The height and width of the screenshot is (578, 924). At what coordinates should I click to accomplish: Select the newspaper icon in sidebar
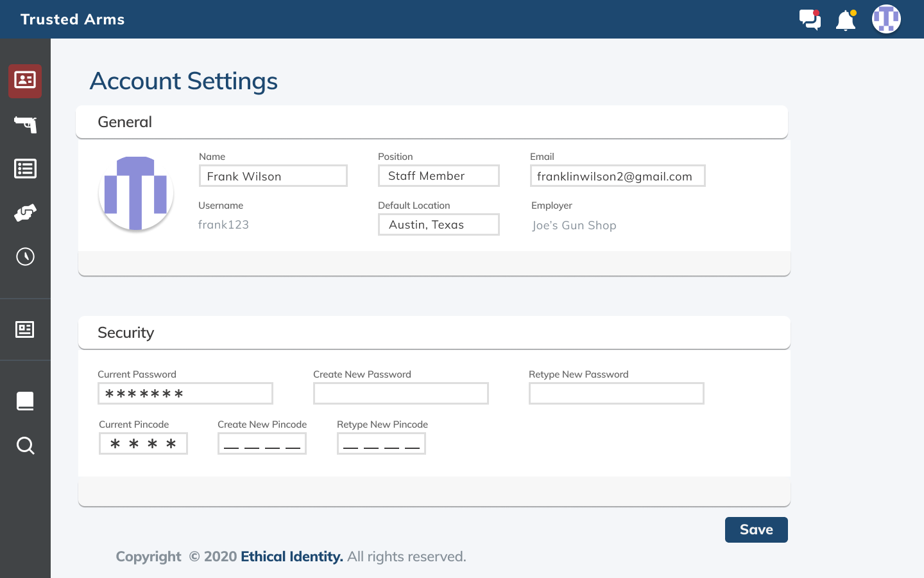click(x=25, y=329)
